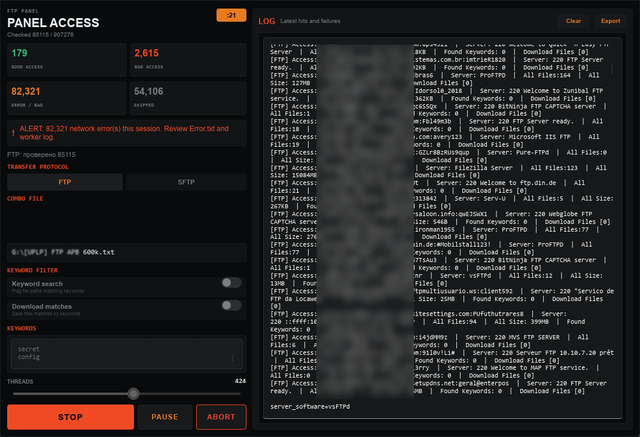
Task: Click the exclamation alert icon
Action: [13, 133]
